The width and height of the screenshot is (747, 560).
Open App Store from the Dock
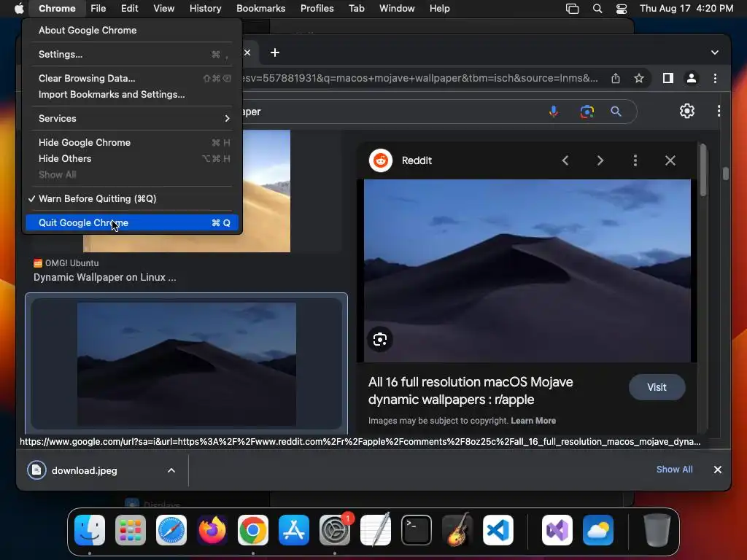coord(294,530)
